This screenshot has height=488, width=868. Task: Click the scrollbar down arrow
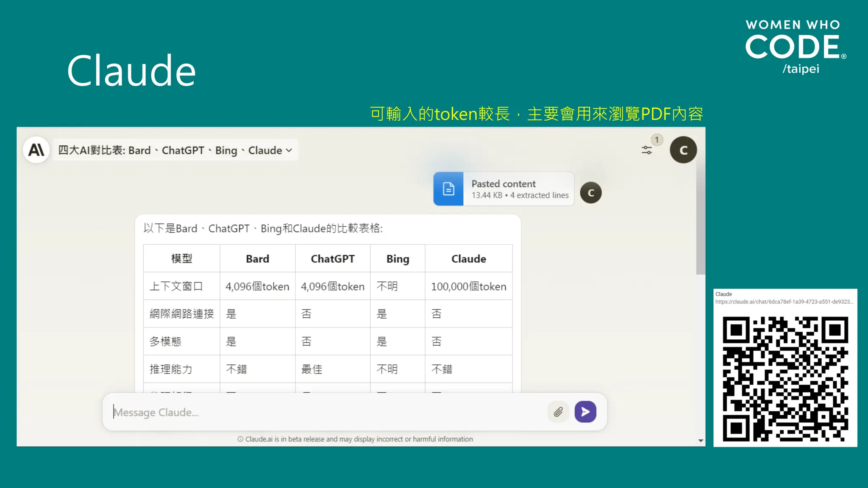(x=701, y=441)
